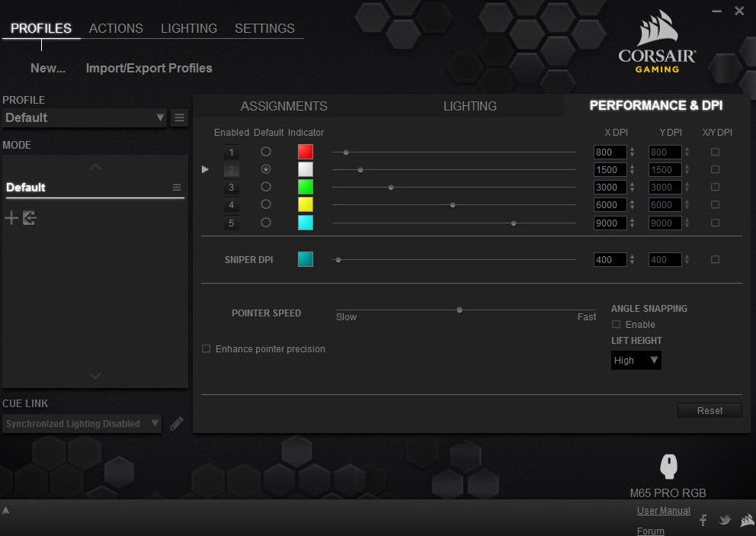Click the M65 PRO RGB mouse icon
This screenshot has height=536, width=756.
point(669,467)
